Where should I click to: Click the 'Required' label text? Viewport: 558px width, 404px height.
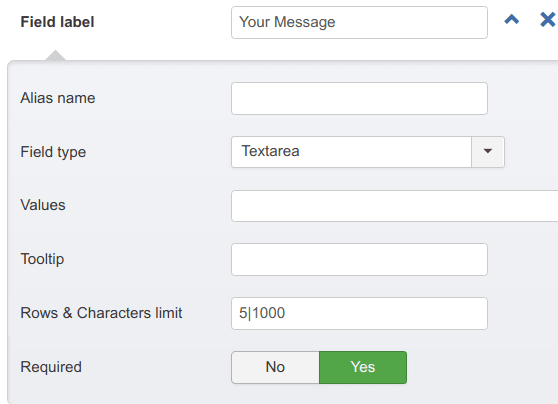tap(51, 367)
